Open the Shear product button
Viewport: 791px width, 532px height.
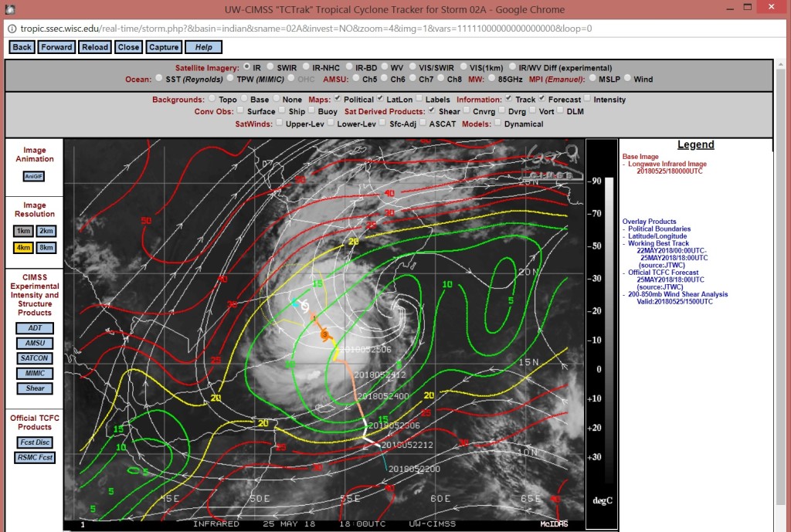[35, 388]
